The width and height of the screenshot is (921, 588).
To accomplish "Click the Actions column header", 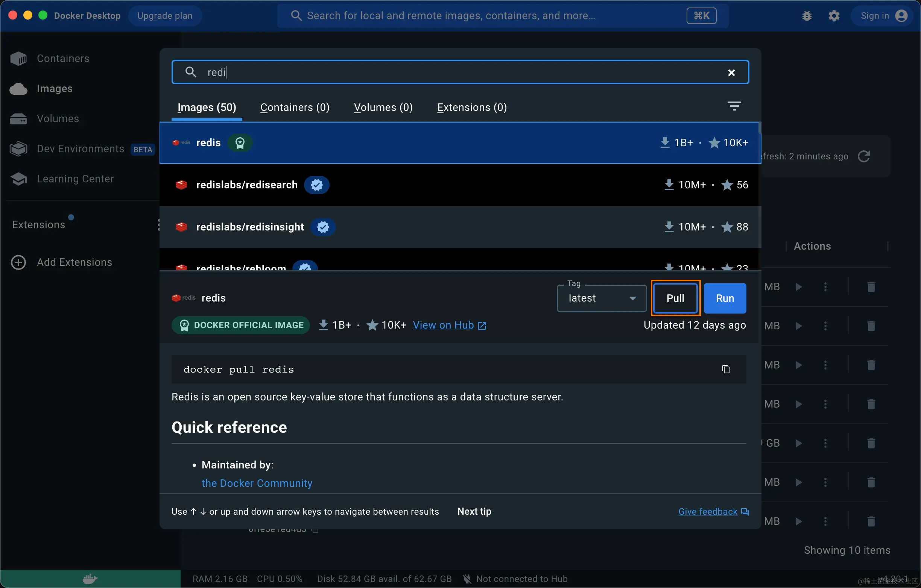I will (x=812, y=246).
